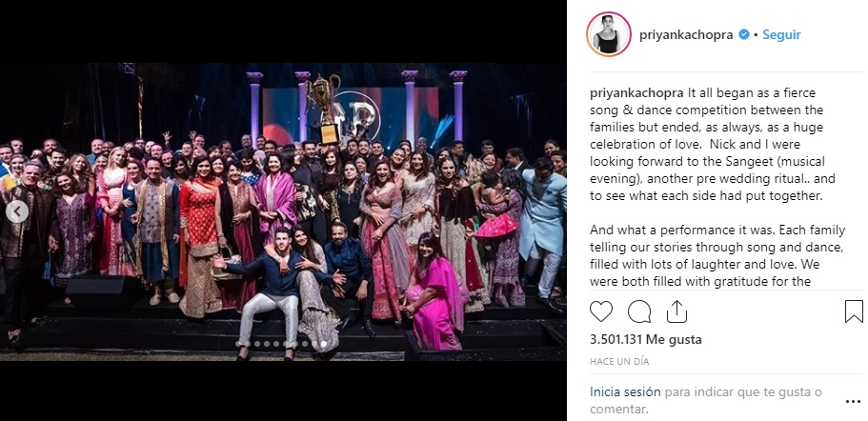Open the HACE UN DÍA timestamp
Screen dimensions: 868x421
click(x=619, y=362)
